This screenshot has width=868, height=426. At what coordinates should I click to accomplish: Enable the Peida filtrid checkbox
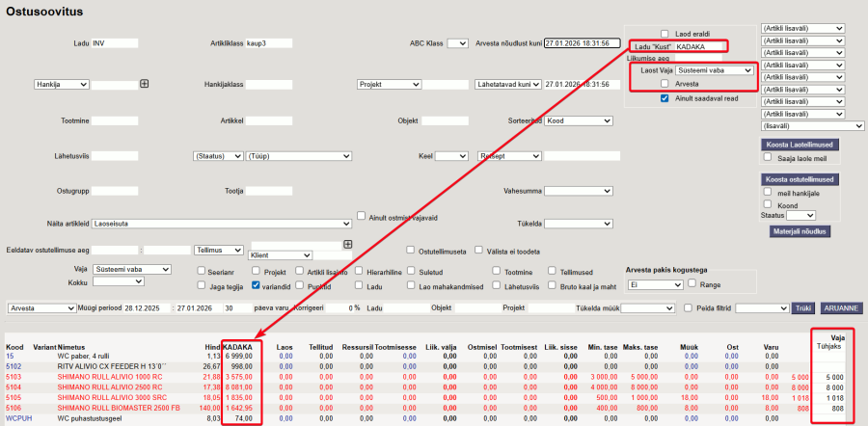coord(687,308)
